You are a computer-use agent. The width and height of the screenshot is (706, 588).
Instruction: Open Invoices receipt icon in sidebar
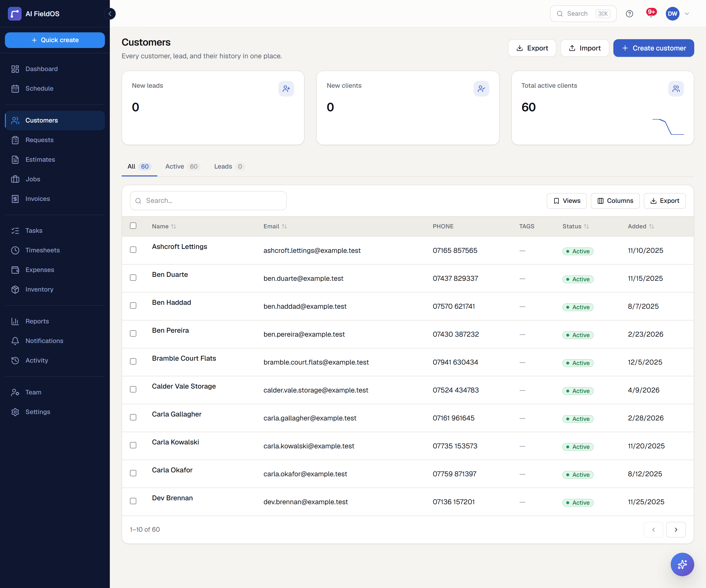[15, 199]
